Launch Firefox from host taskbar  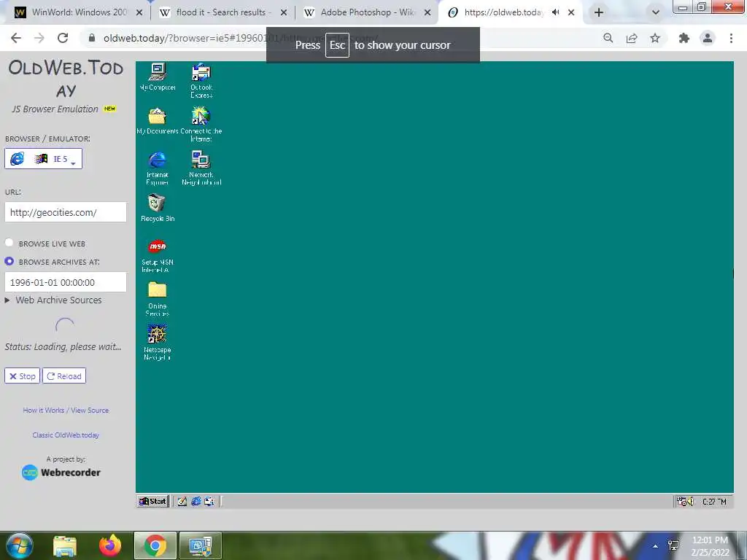[x=110, y=545]
